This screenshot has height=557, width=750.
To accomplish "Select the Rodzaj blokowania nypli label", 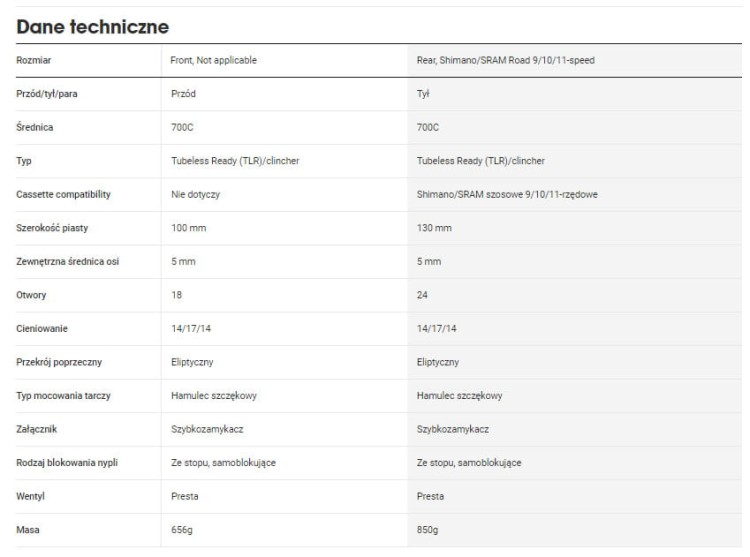I will (x=67, y=462).
